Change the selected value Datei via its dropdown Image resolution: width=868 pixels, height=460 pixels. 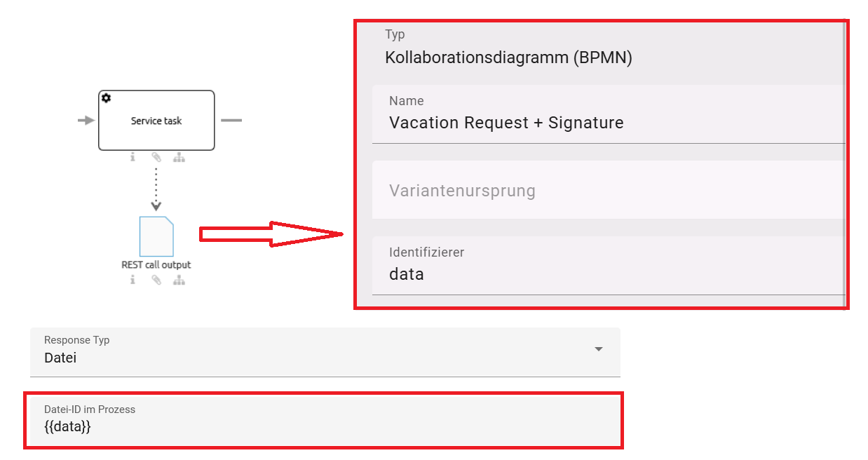click(x=599, y=349)
